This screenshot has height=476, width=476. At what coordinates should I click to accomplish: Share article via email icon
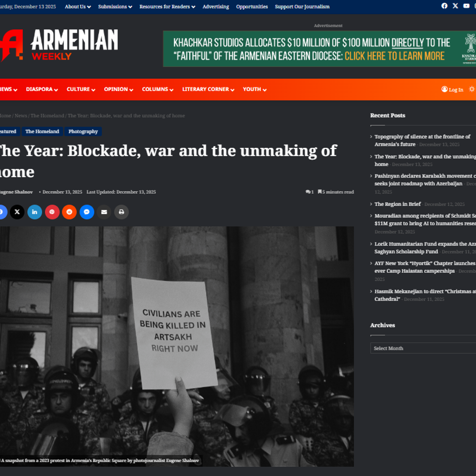pyautogui.click(x=104, y=212)
